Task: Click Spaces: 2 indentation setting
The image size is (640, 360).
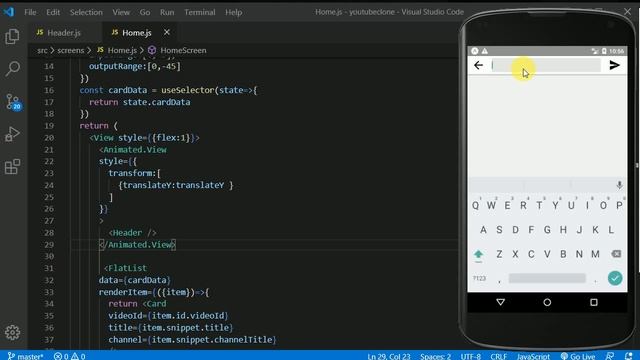Action: coord(436,356)
